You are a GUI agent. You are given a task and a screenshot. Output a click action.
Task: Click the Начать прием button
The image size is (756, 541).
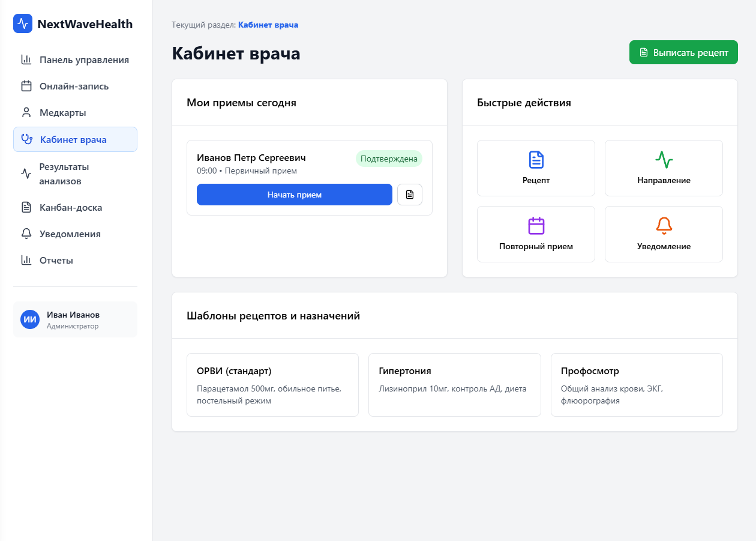pos(294,194)
